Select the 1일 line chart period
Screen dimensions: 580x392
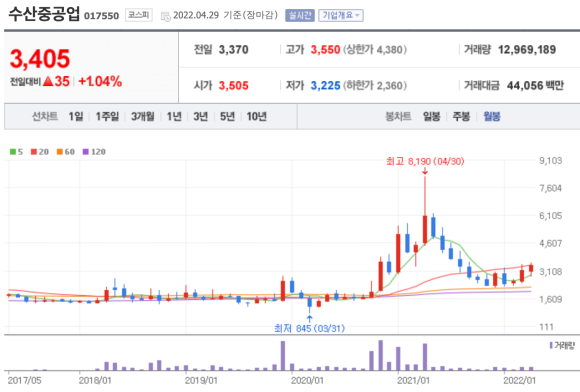tap(76, 116)
